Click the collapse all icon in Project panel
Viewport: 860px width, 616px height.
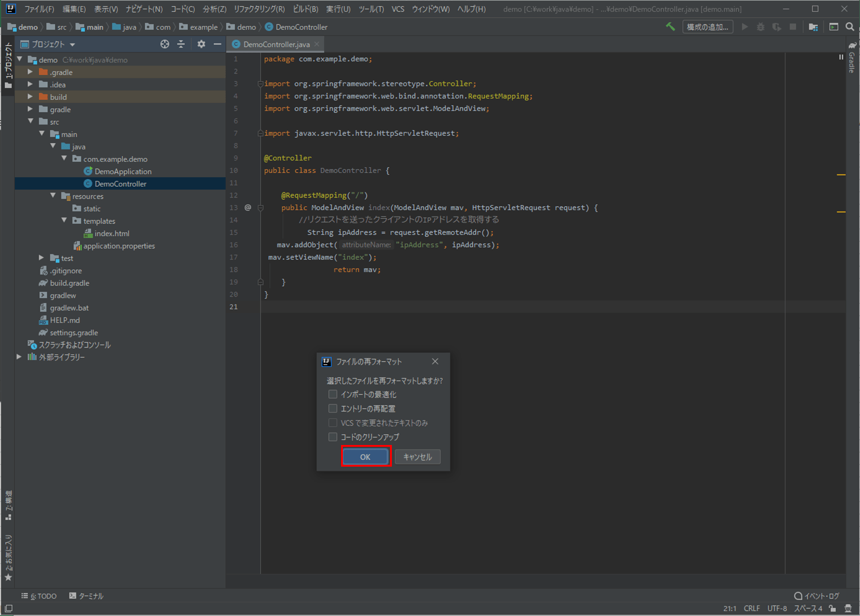point(181,44)
